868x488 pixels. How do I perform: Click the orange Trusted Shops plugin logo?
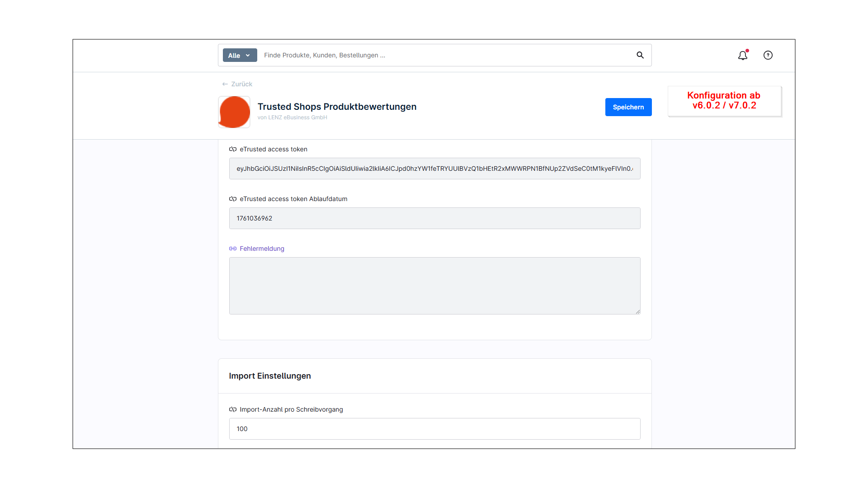coord(234,112)
